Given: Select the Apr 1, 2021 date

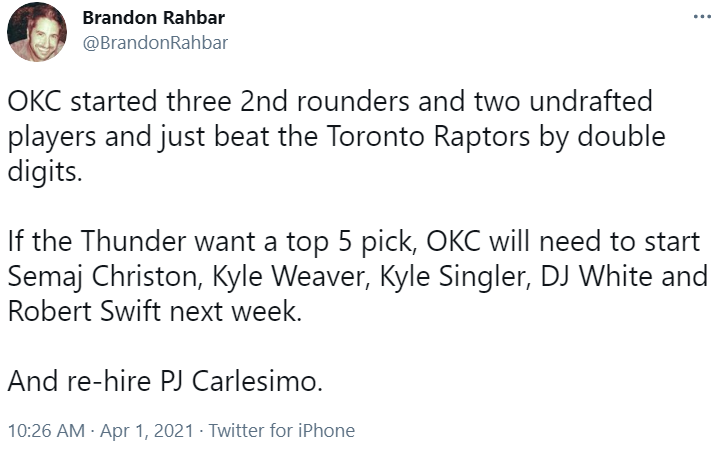Looking at the screenshot, I should tap(147, 430).
